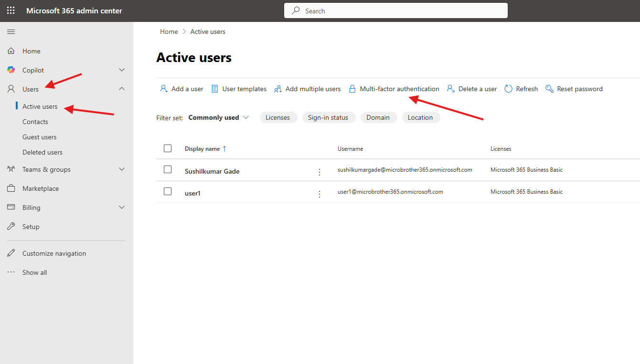Open more actions for Sushilkumar Gade
This screenshot has width=640, height=364.
320,172
